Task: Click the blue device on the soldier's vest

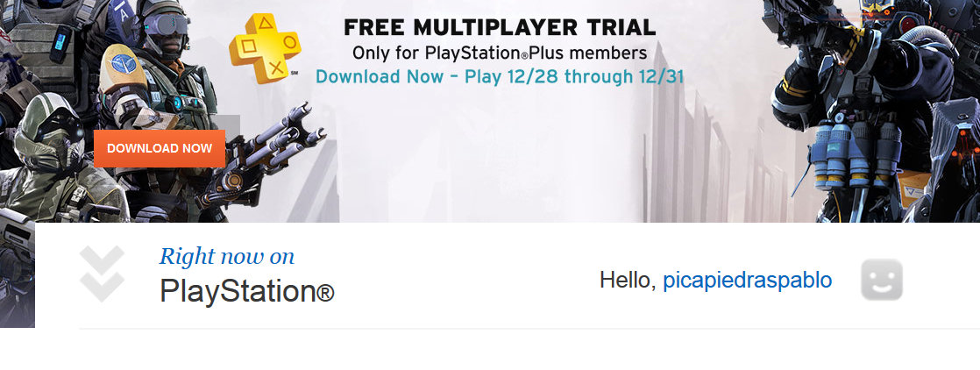Action: pyautogui.click(x=60, y=43)
